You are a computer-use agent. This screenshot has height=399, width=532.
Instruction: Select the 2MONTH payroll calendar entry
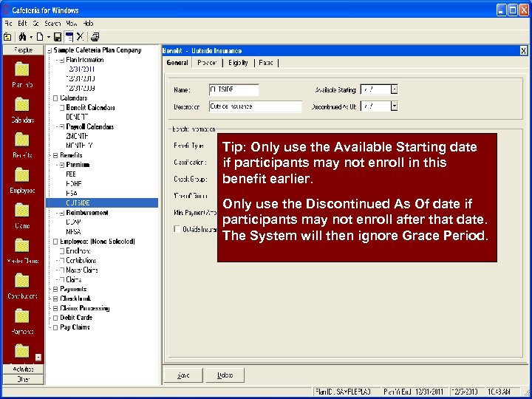click(78, 136)
